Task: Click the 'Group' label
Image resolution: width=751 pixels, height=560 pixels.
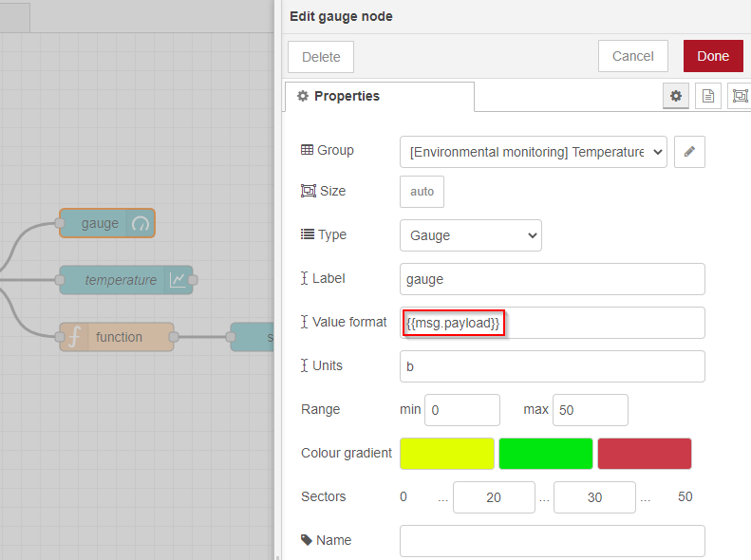Action: click(335, 150)
